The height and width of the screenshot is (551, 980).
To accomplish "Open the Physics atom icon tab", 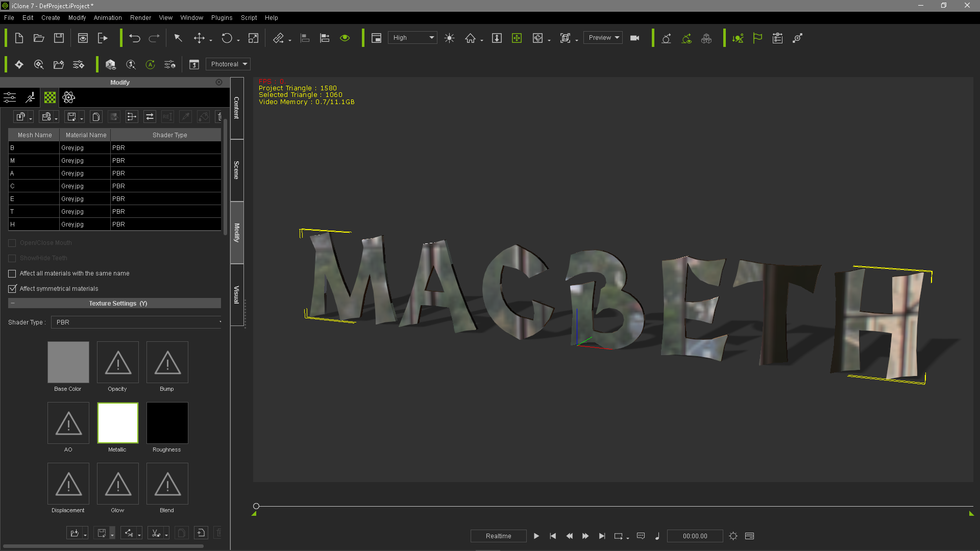I will (69, 97).
